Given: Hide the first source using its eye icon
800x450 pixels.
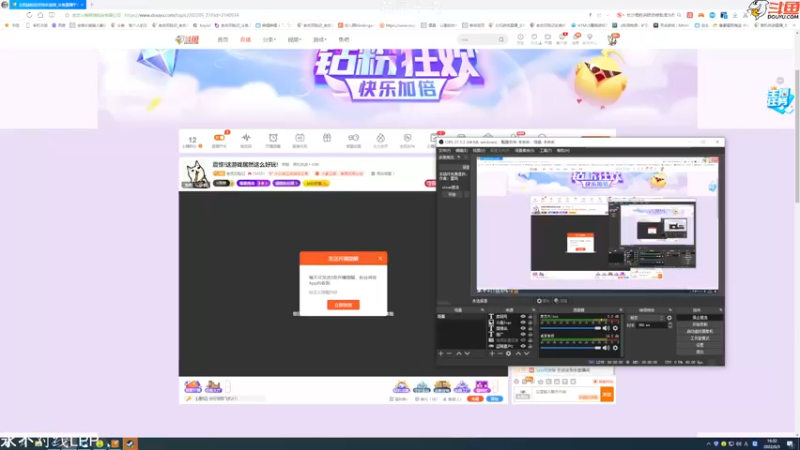Looking at the screenshot, I should click(x=523, y=317).
